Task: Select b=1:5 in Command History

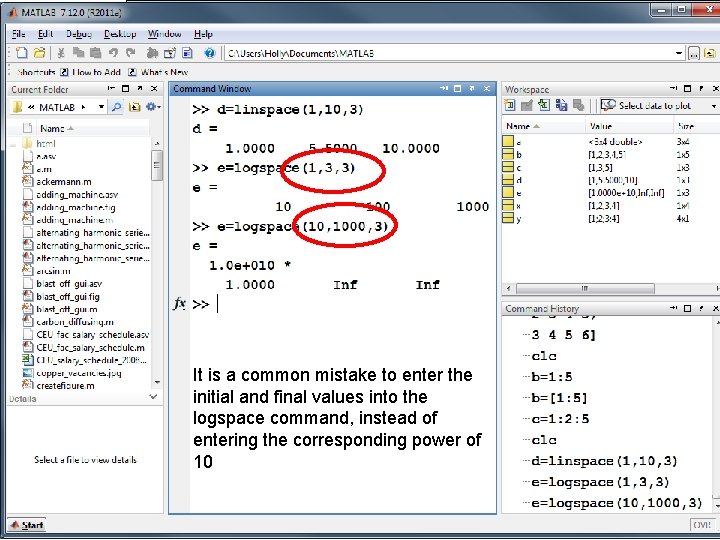Action: coord(552,377)
